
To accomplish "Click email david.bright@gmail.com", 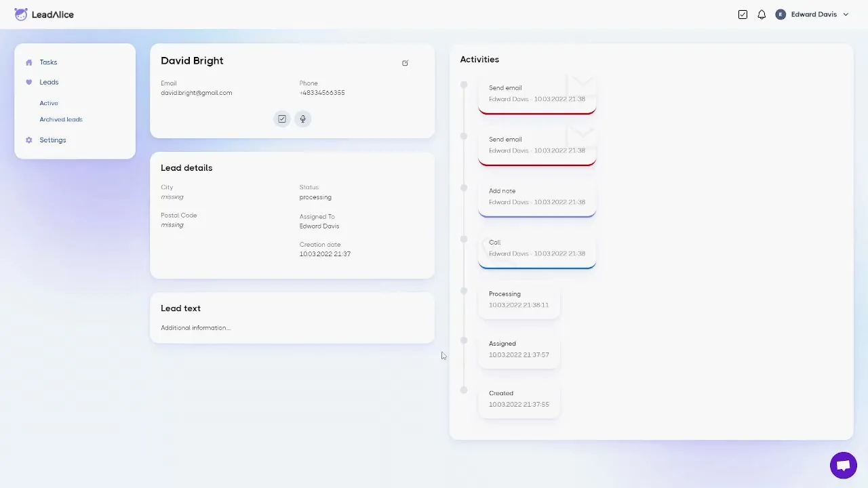I will pyautogui.click(x=196, y=93).
